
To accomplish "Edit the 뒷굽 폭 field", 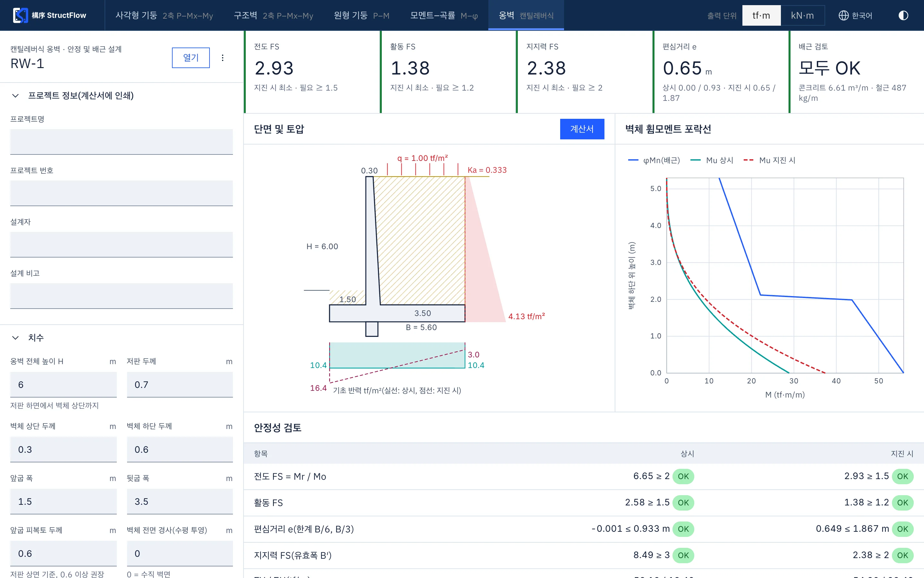I will tap(180, 502).
